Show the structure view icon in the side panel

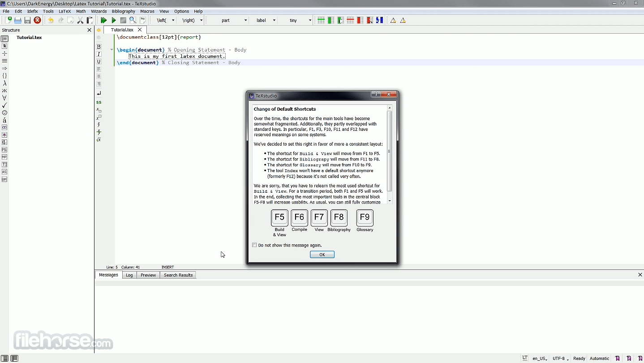pyautogui.click(x=4, y=39)
